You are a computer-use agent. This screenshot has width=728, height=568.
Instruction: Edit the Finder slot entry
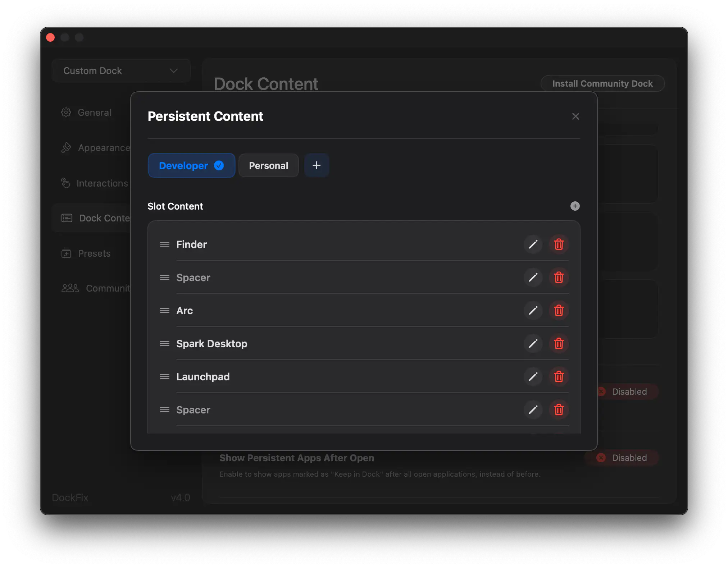tap(533, 244)
